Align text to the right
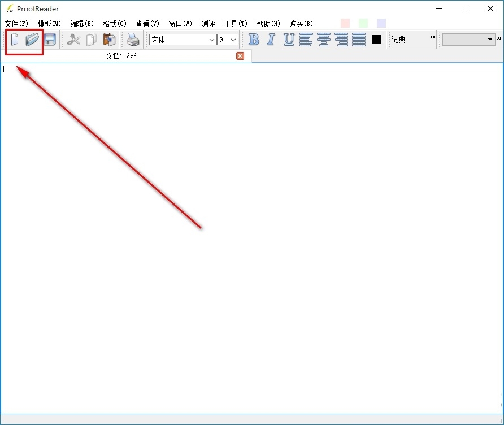The width and height of the screenshot is (504, 425). tap(341, 40)
